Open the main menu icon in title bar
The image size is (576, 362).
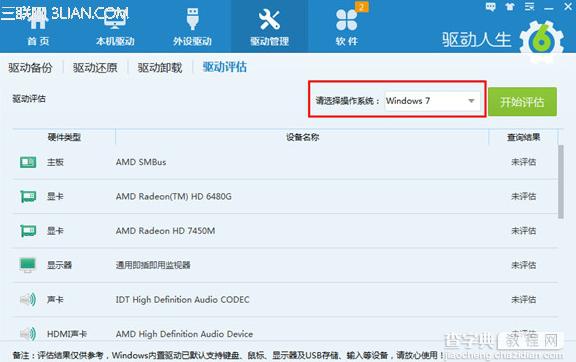pyautogui.click(x=529, y=7)
